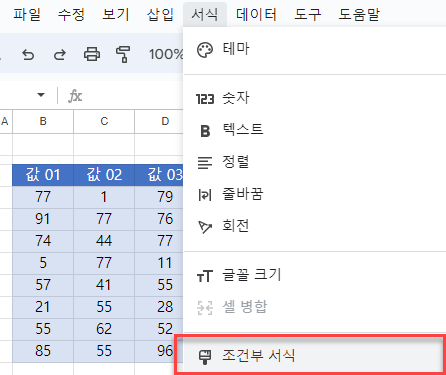Click the redo arrow icon
The width and height of the screenshot is (446, 375).
[x=60, y=54]
